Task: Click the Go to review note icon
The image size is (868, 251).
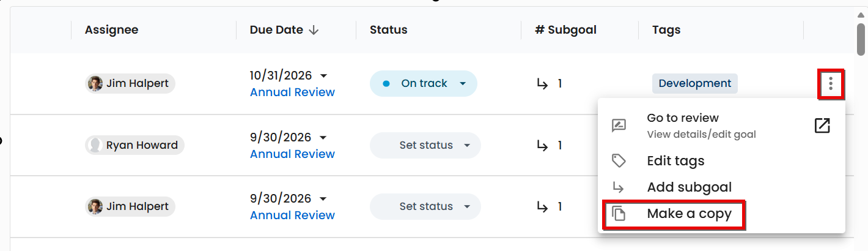Action: (x=619, y=125)
